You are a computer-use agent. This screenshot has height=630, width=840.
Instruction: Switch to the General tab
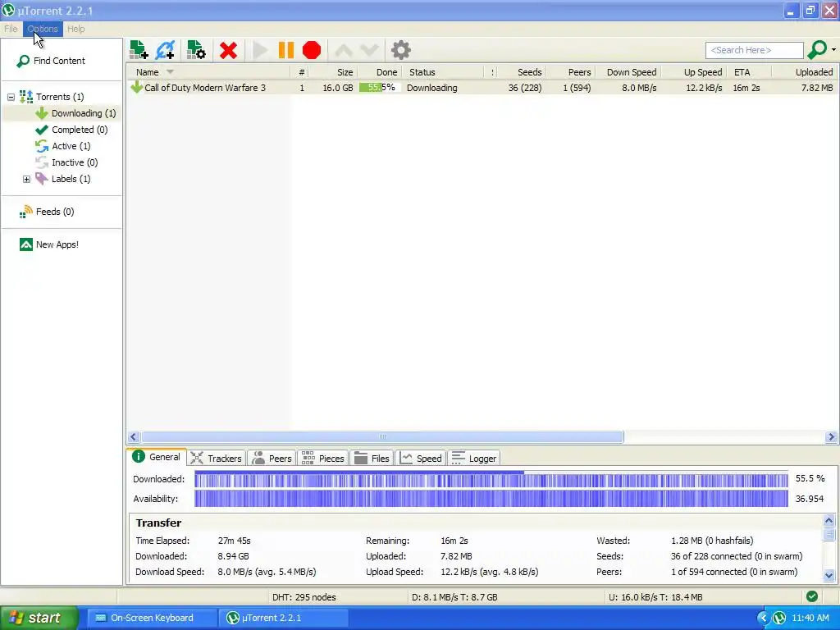click(157, 457)
